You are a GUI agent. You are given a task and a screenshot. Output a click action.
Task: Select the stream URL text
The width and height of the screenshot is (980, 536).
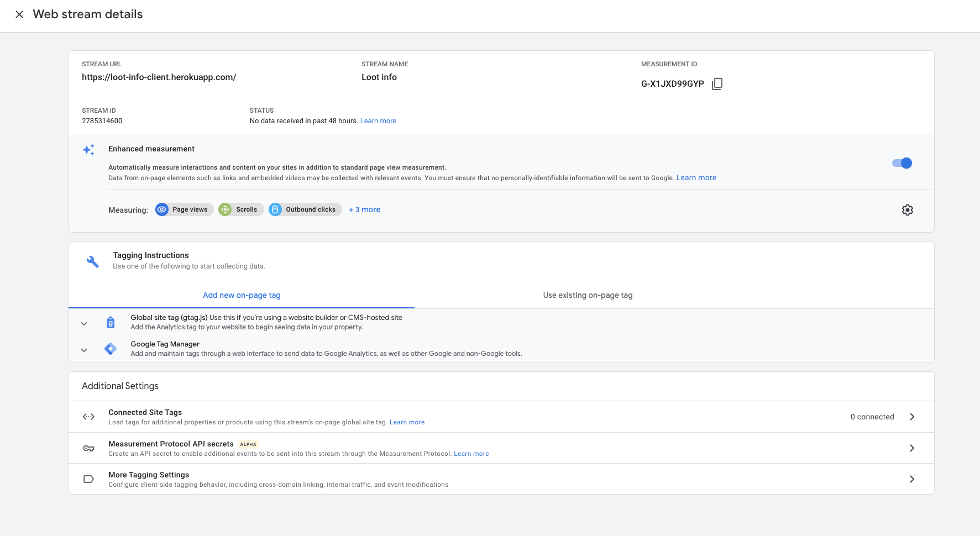pos(159,77)
